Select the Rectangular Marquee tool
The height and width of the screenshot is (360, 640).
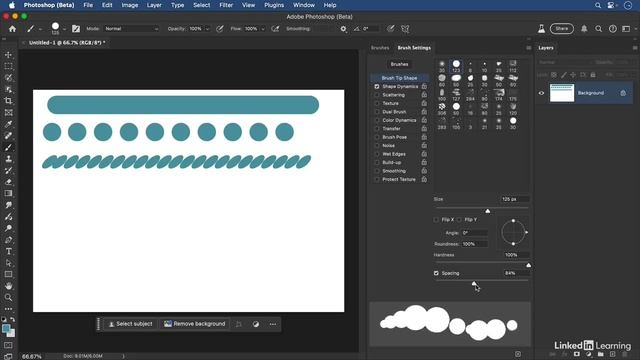pyautogui.click(x=9, y=66)
